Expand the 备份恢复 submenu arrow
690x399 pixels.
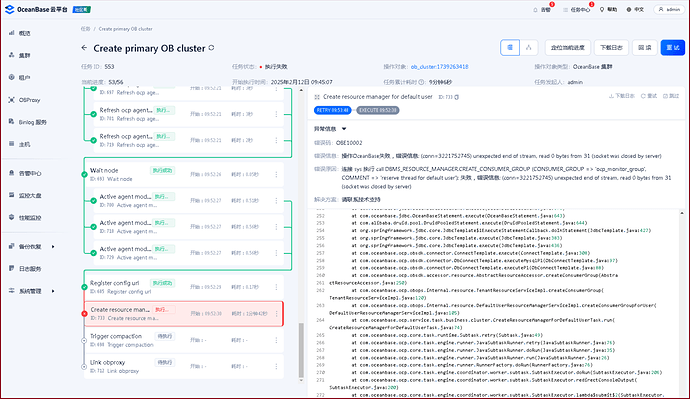click(x=53, y=246)
